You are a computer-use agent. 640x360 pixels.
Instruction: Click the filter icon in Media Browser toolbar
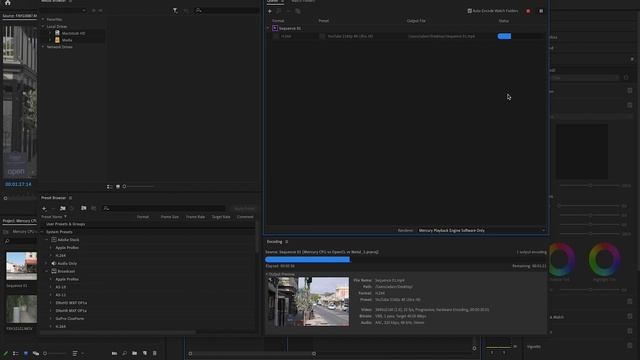(x=175, y=11)
